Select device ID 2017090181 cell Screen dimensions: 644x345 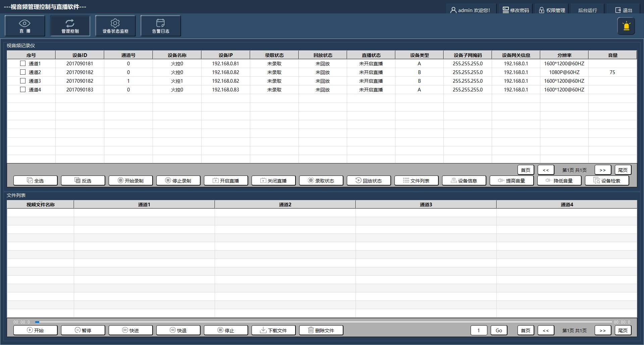click(x=80, y=63)
